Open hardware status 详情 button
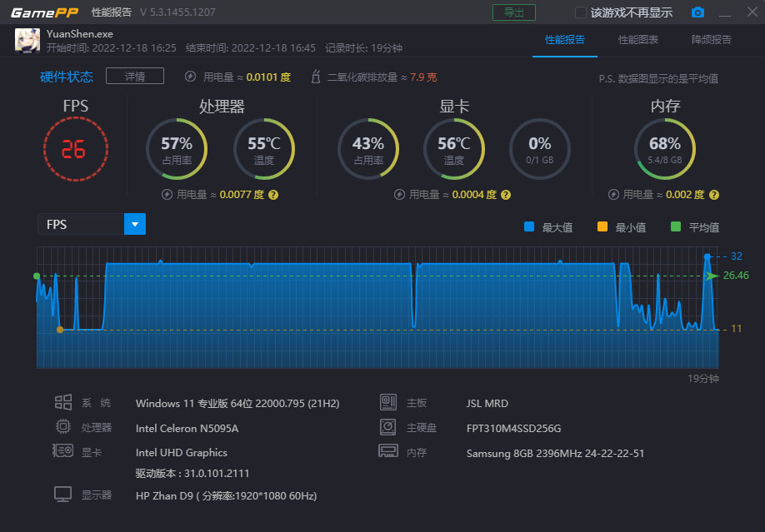The image size is (765, 532). 135,77
